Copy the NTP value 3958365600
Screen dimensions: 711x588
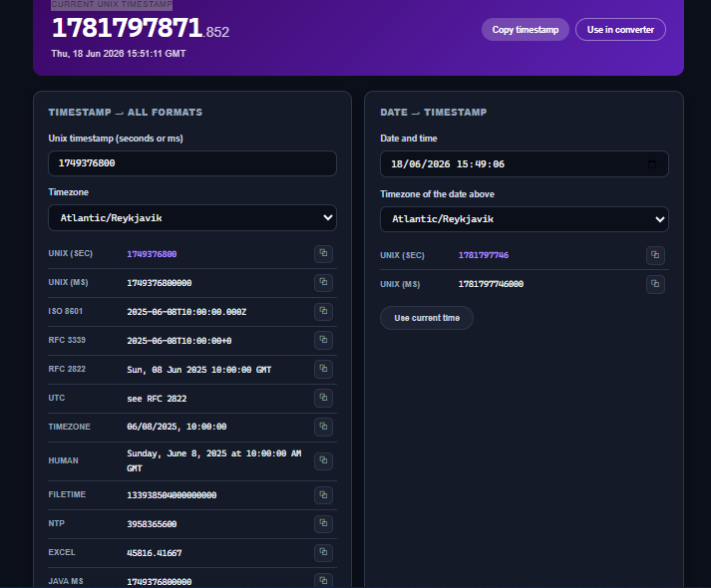click(323, 523)
